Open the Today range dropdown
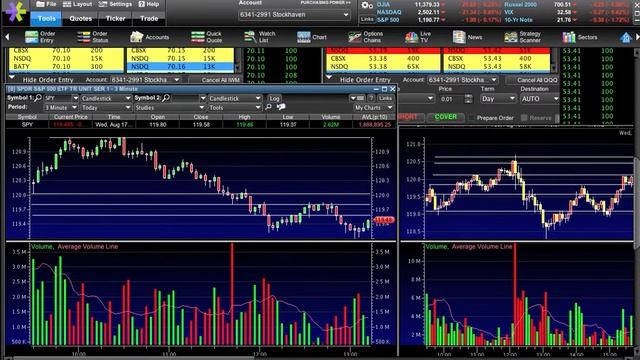The width and height of the screenshot is (640, 360). click(106, 107)
